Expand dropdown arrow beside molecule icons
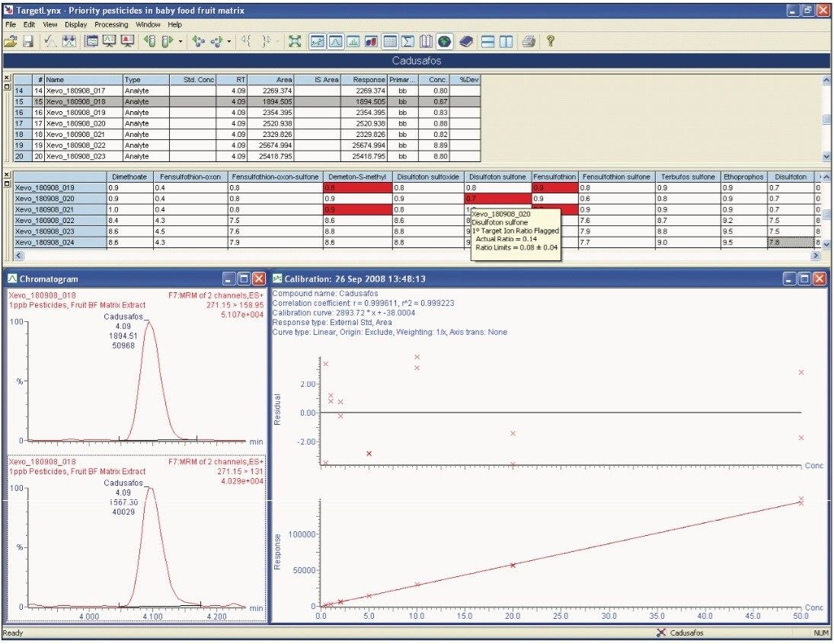 coord(229,42)
